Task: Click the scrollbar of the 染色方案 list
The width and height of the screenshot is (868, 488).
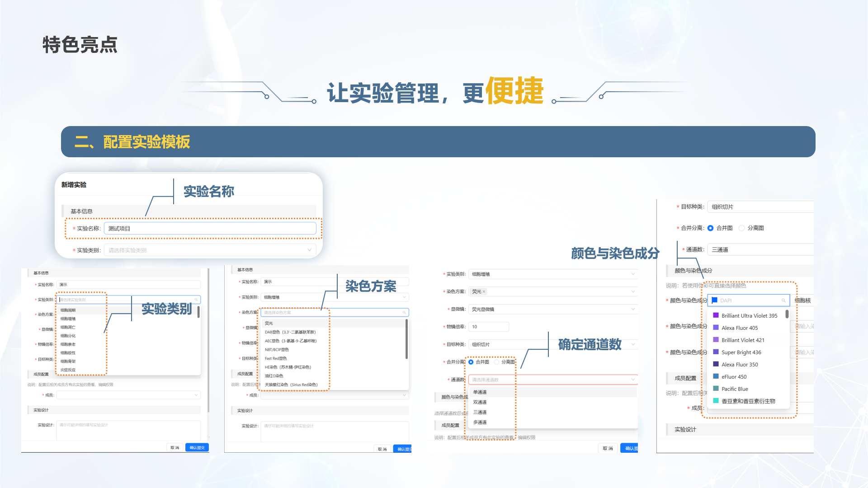Action: tap(407, 339)
